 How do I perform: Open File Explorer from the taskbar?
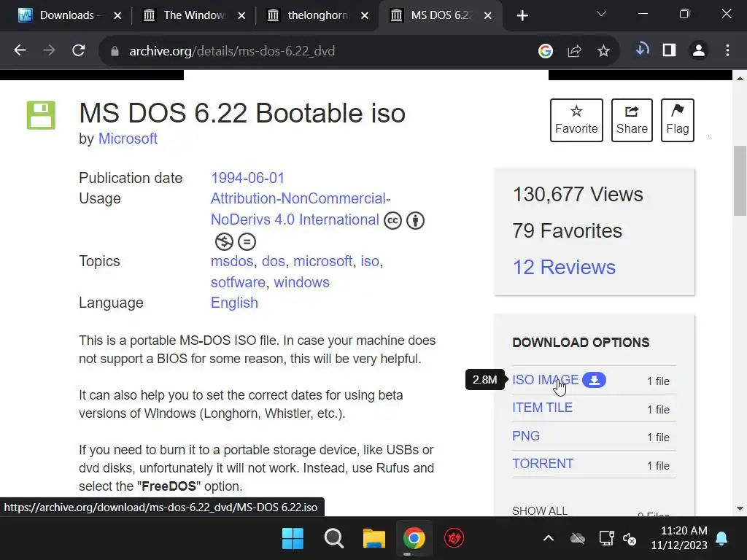(x=374, y=539)
